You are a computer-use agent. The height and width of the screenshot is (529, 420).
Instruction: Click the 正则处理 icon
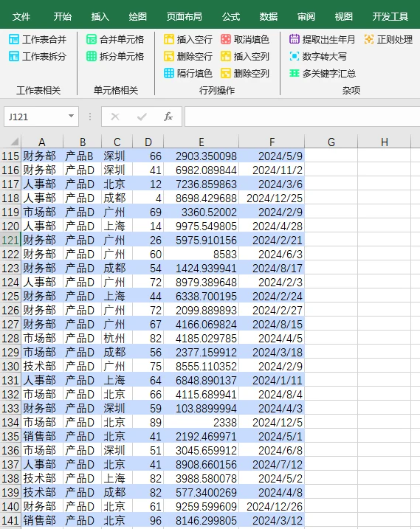coord(369,40)
